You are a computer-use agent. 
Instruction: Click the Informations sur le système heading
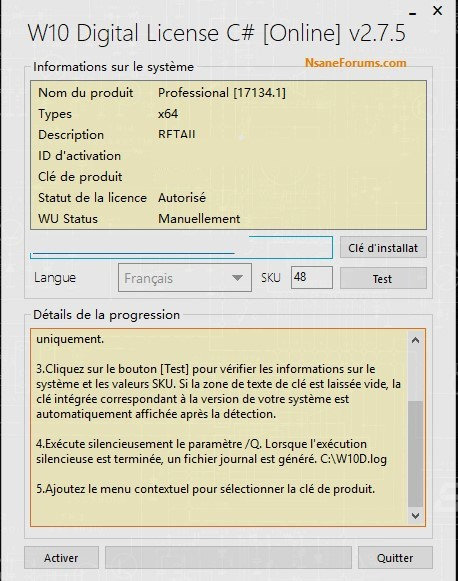113,67
